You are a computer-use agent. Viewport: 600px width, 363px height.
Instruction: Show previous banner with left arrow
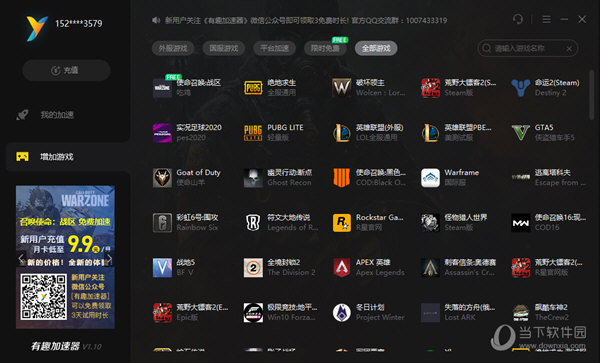[x=21, y=258]
